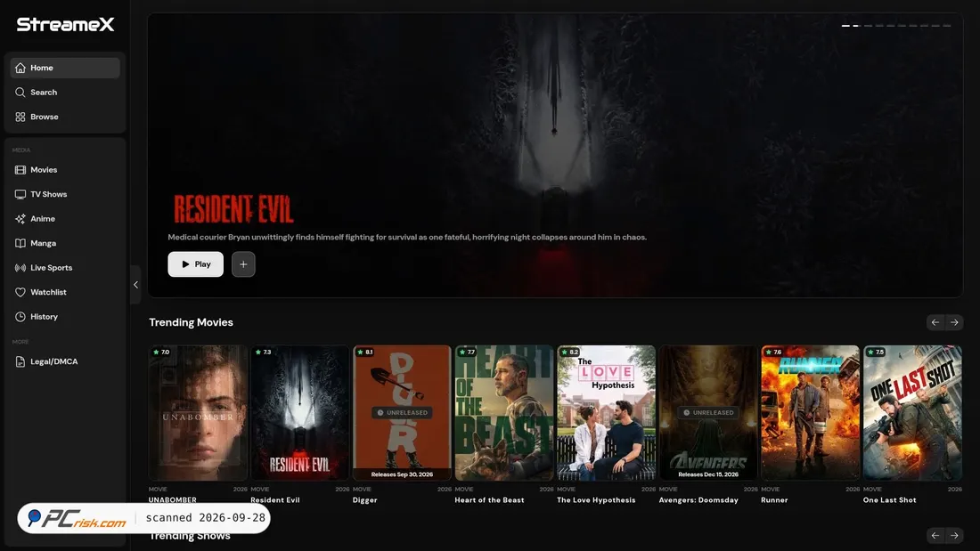Select the last carousel indicator dash
The image size is (980, 551).
947,26
